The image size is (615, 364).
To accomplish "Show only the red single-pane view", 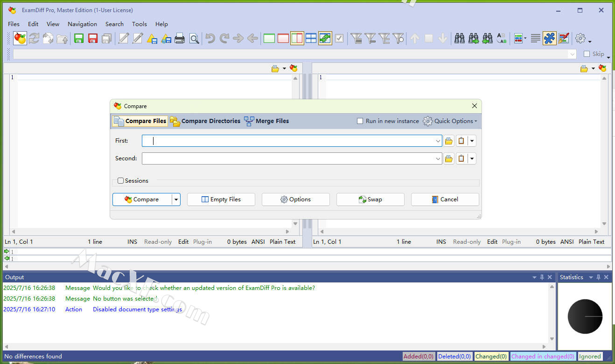I will pyautogui.click(x=283, y=39).
